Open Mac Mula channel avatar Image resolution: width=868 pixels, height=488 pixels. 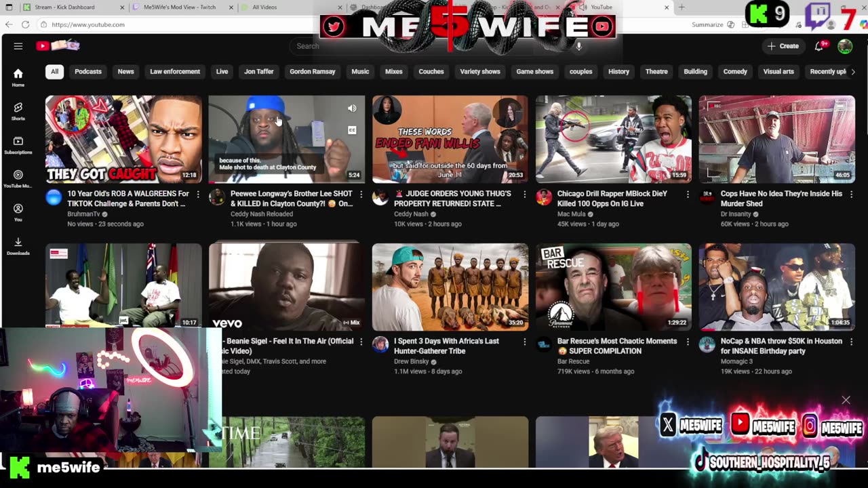(544, 198)
